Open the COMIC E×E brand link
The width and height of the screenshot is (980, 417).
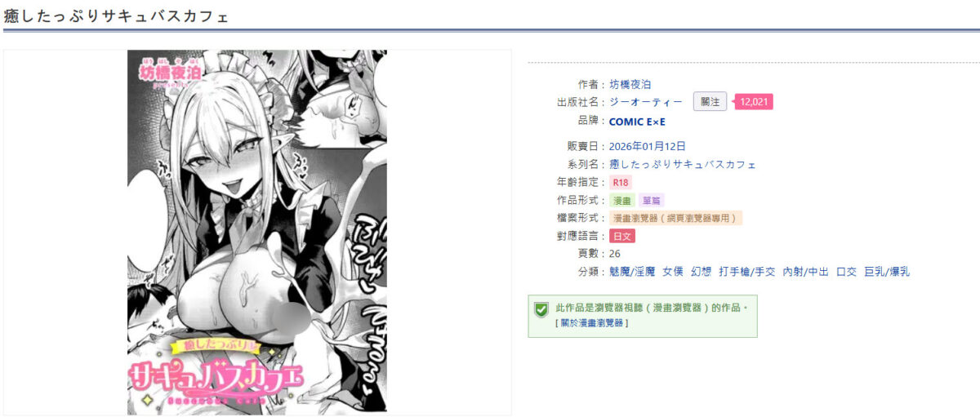click(x=638, y=122)
